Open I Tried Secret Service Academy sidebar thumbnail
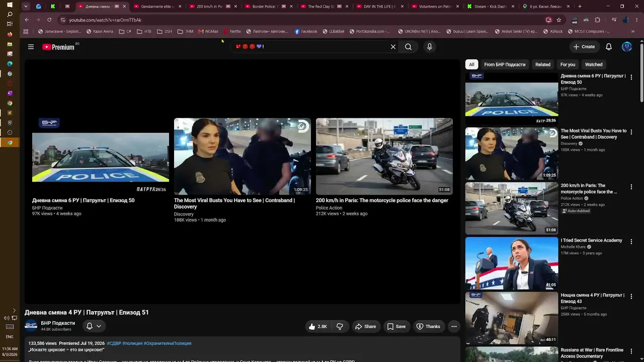The height and width of the screenshot is (362, 644). click(512, 263)
